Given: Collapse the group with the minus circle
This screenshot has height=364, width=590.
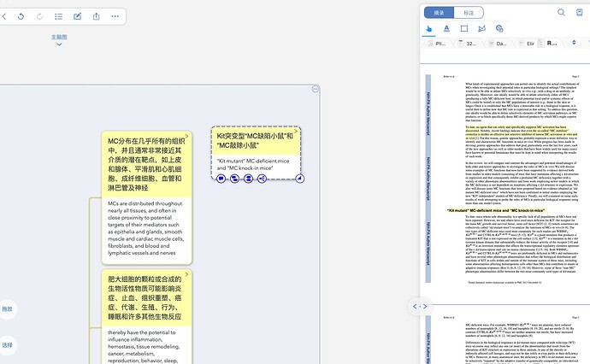Looking at the screenshot, I should [316, 89].
